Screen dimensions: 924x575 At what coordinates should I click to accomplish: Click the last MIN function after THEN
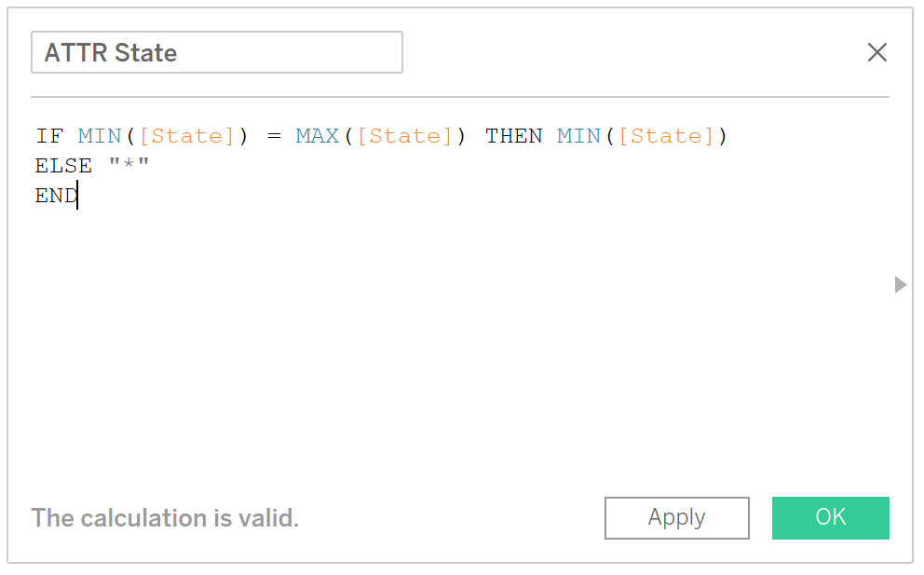[578, 136]
